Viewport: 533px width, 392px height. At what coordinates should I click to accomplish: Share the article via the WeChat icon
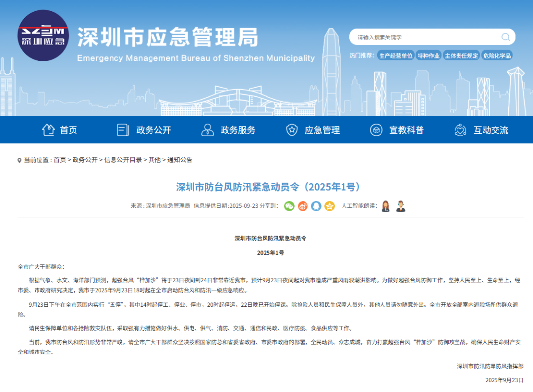click(x=290, y=206)
